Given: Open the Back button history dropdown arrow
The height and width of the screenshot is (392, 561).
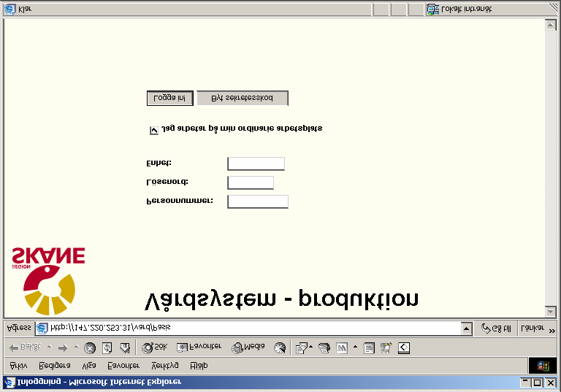Looking at the screenshot, I should point(50,347).
